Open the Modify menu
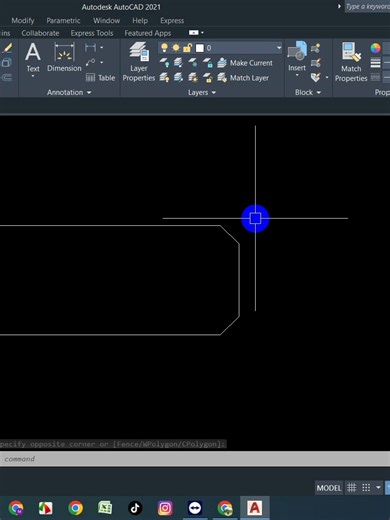The width and height of the screenshot is (390, 520). pyautogui.click(x=23, y=21)
